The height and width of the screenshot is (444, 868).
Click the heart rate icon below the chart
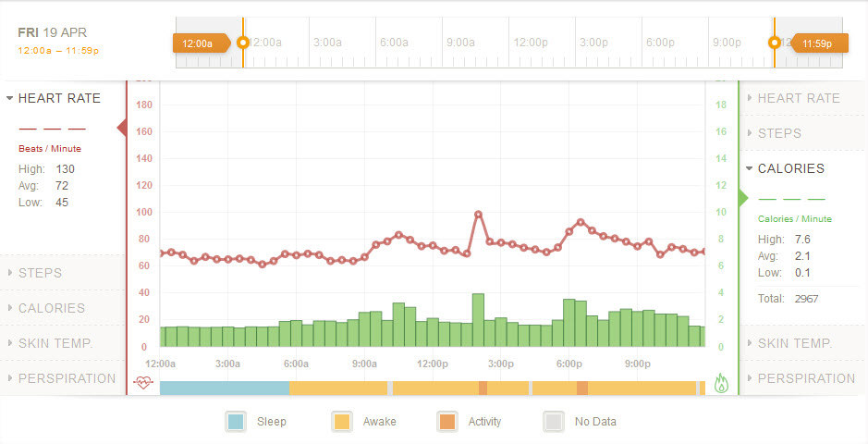point(142,383)
